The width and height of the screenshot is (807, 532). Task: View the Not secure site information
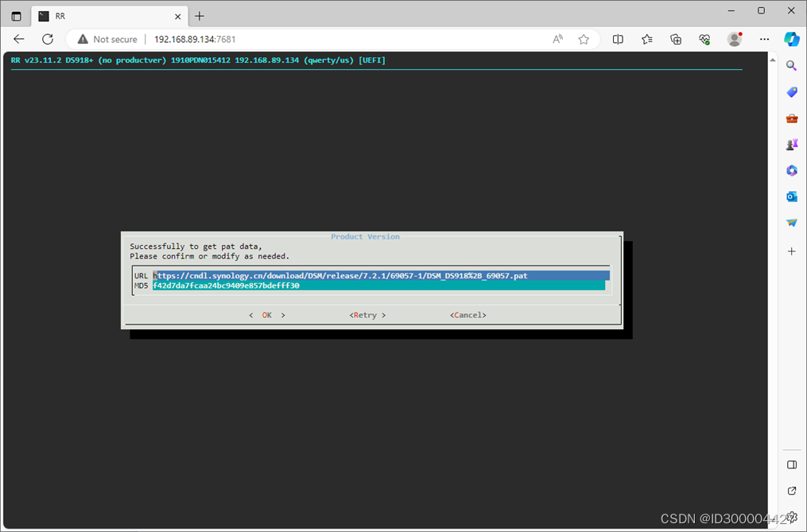point(107,39)
